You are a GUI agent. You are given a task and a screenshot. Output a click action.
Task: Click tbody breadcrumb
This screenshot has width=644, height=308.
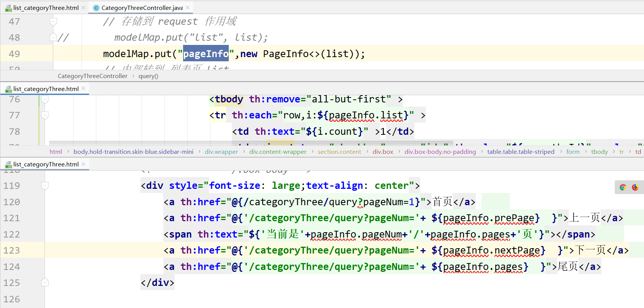coord(599,152)
